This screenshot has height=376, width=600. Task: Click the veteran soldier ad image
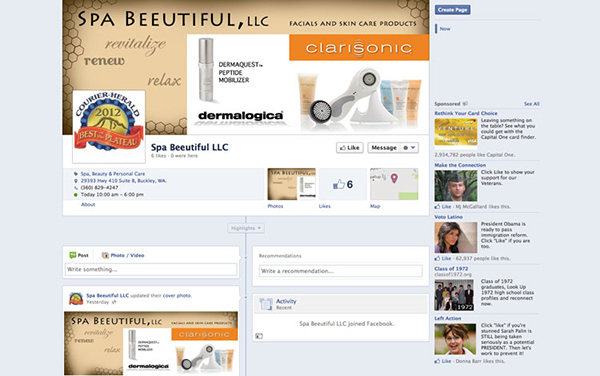[x=456, y=186]
